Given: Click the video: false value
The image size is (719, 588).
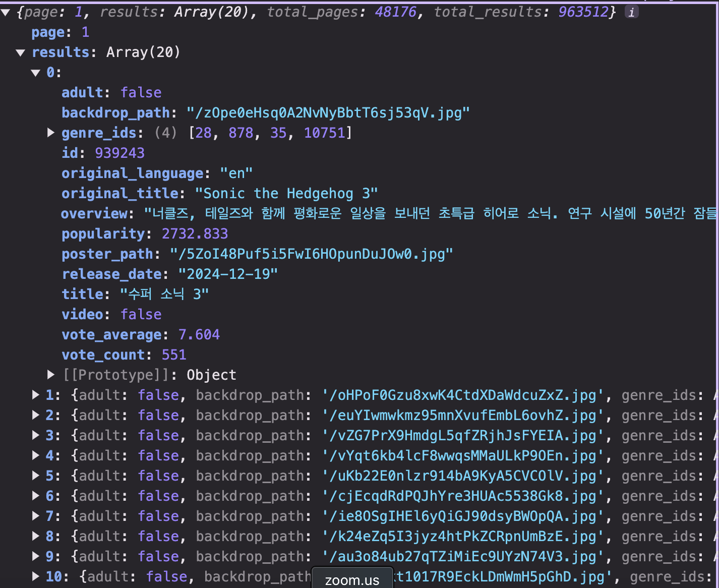Looking at the screenshot, I should click(x=141, y=315).
